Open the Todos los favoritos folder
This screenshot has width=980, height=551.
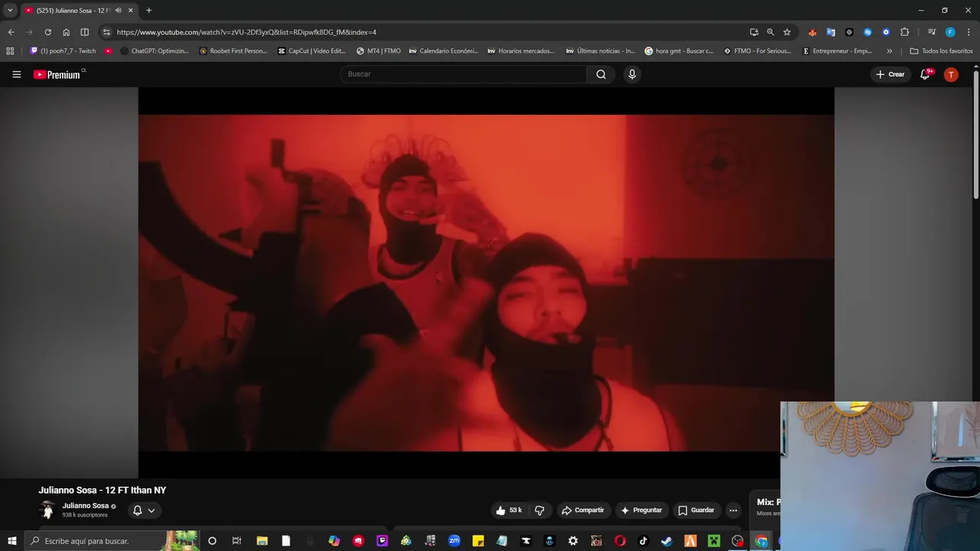[x=941, y=51]
